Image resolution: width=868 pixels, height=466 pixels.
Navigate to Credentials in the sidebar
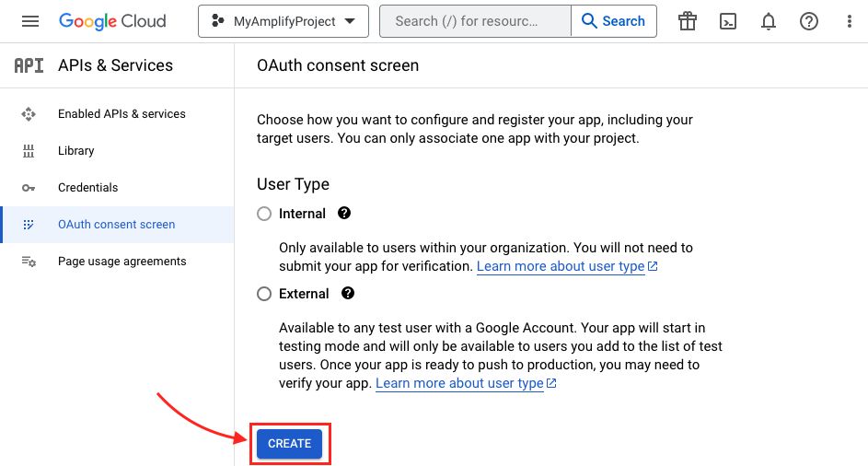pyautogui.click(x=87, y=188)
